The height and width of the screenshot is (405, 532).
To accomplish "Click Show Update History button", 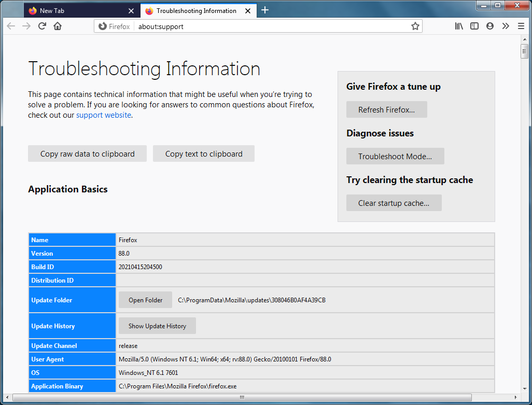I will pyautogui.click(x=157, y=326).
